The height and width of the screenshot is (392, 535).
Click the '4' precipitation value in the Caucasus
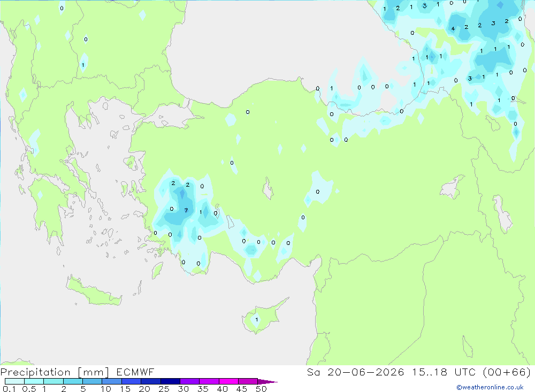click(453, 29)
